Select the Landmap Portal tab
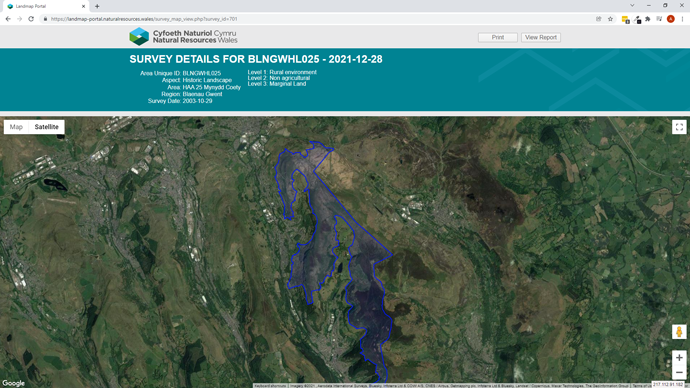 click(44, 6)
